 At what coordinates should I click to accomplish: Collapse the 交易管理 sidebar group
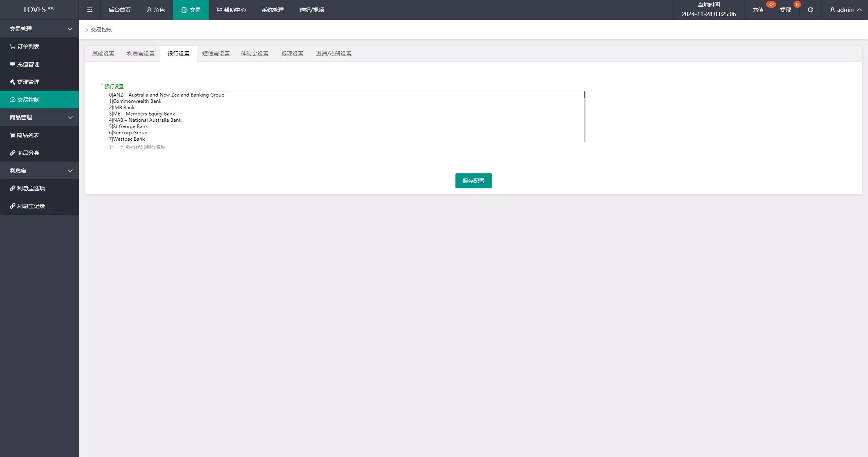coord(39,29)
